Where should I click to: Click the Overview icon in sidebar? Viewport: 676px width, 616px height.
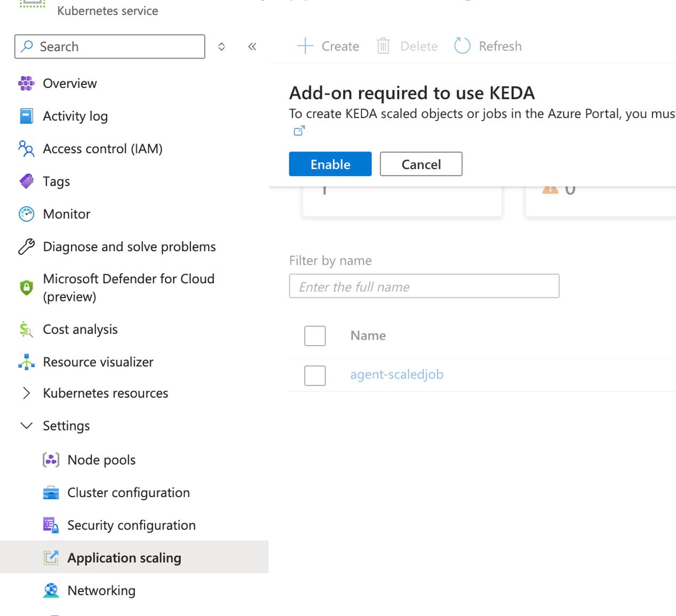click(26, 83)
